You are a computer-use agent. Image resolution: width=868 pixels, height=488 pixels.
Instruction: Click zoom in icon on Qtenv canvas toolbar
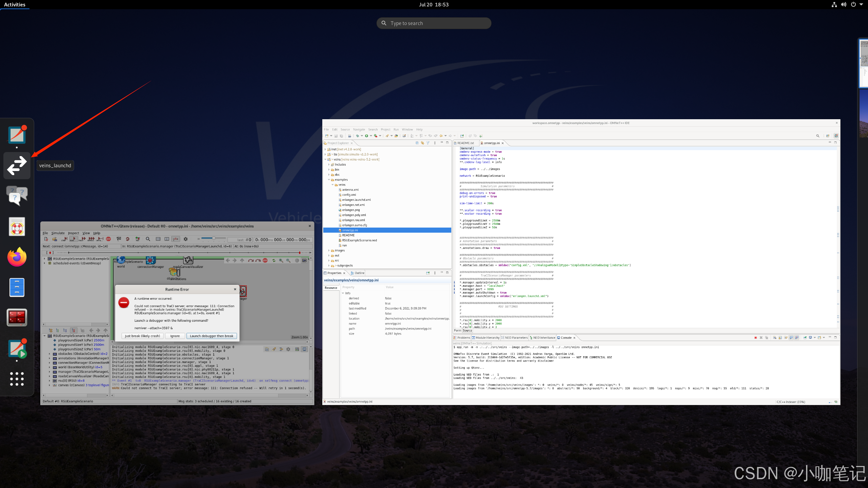pos(281,260)
